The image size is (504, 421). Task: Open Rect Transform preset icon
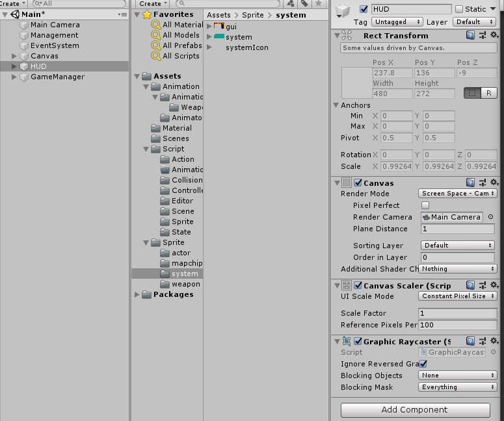483,35
